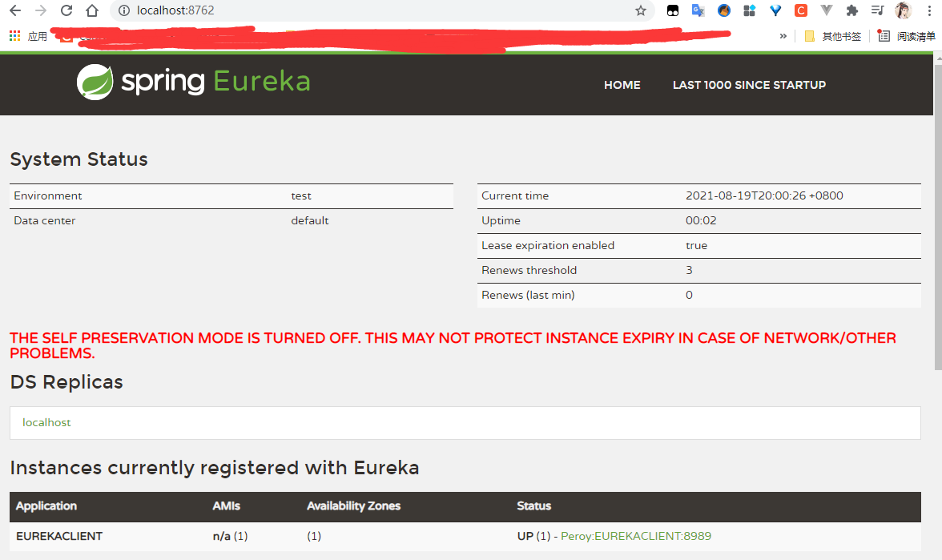Click 'Instances currently registered with Eureka' heading
The image size is (942, 560).
coord(215,468)
